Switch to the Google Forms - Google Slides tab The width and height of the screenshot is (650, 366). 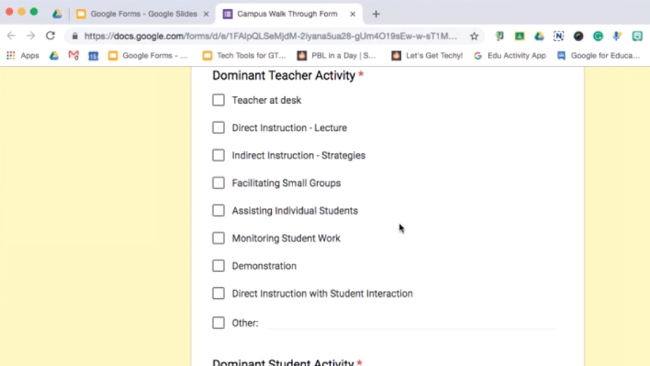143,14
